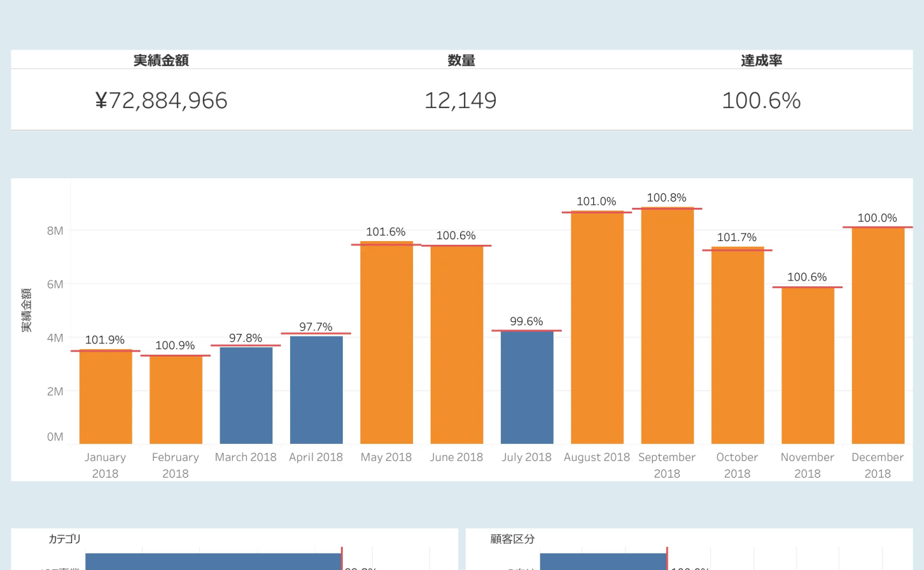Click the blue March 2018 bar
This screenshot has height=570, width=924.
246,395
